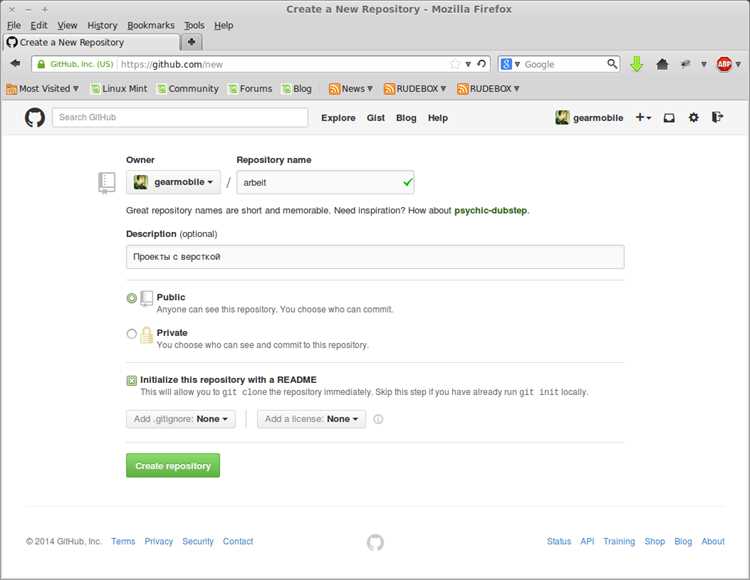
Task: Click the gearmobile avatar in header
Action: [562, 117]
